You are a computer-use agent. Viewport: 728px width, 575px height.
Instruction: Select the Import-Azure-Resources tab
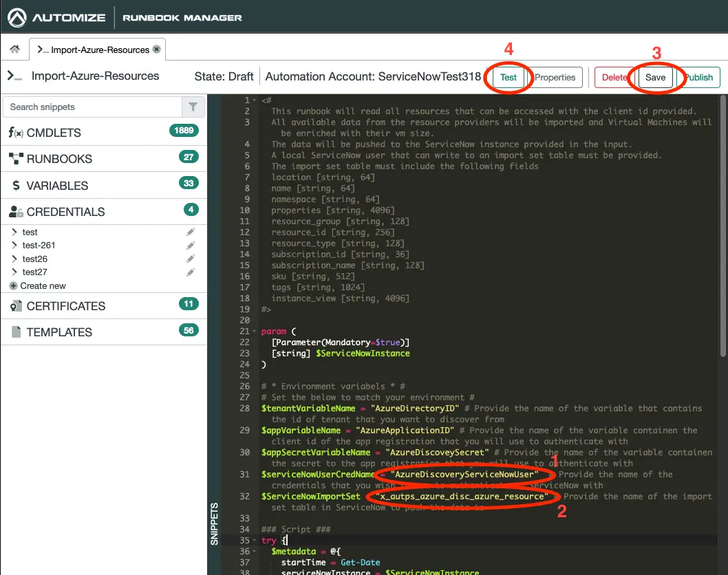point(98,50)
